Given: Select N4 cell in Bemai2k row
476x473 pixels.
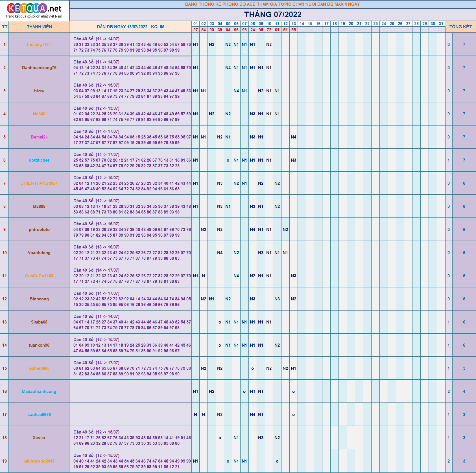Looking at the screenshot, I should (x=294, y=137).
